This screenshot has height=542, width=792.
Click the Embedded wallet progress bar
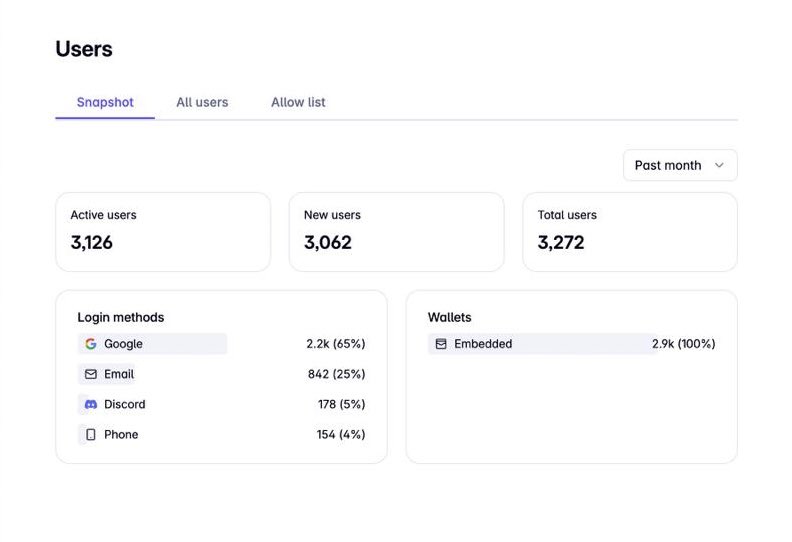[x=543, y=344]
